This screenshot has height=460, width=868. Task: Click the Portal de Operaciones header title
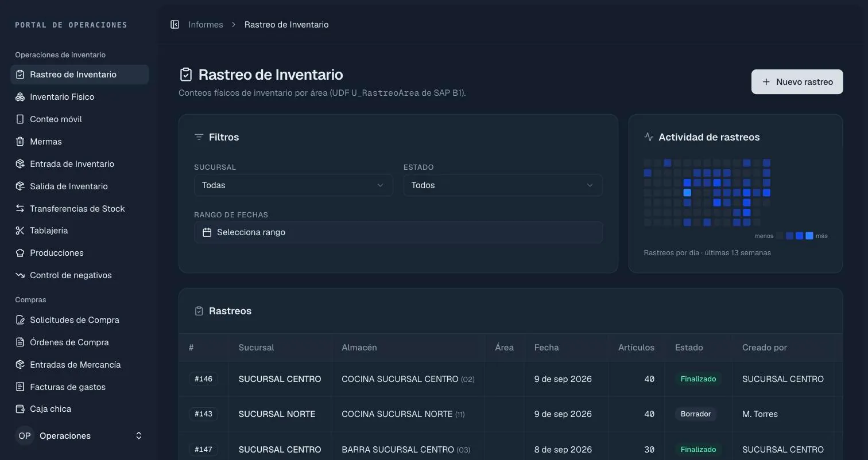point(71,25)
